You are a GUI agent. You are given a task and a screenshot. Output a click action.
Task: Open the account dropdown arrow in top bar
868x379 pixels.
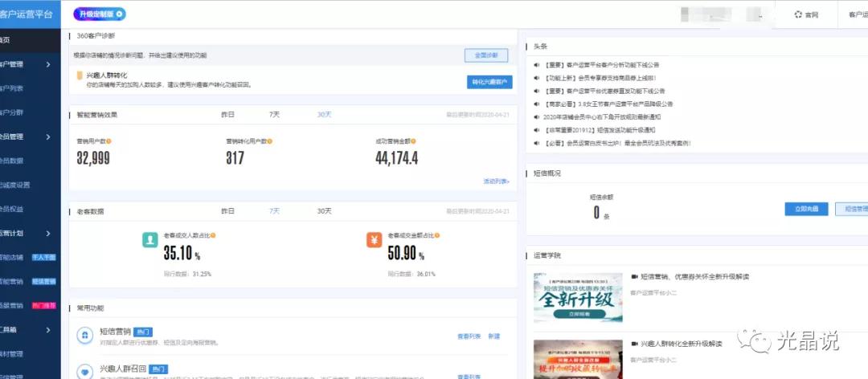(760, 17)
